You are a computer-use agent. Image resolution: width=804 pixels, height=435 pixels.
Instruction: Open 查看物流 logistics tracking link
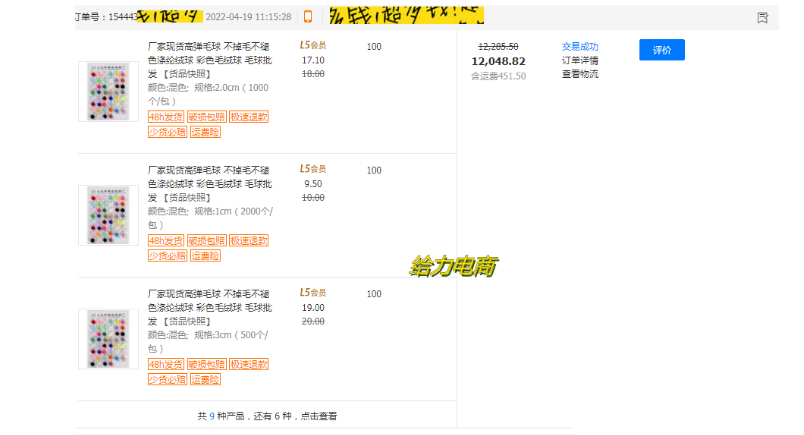coord(580,74)
